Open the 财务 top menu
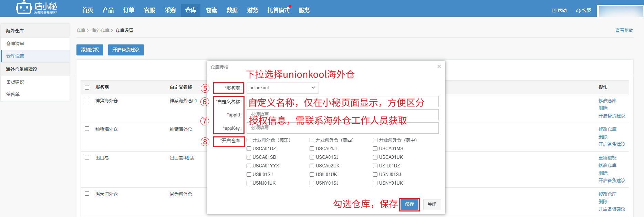 coord(253,10)
